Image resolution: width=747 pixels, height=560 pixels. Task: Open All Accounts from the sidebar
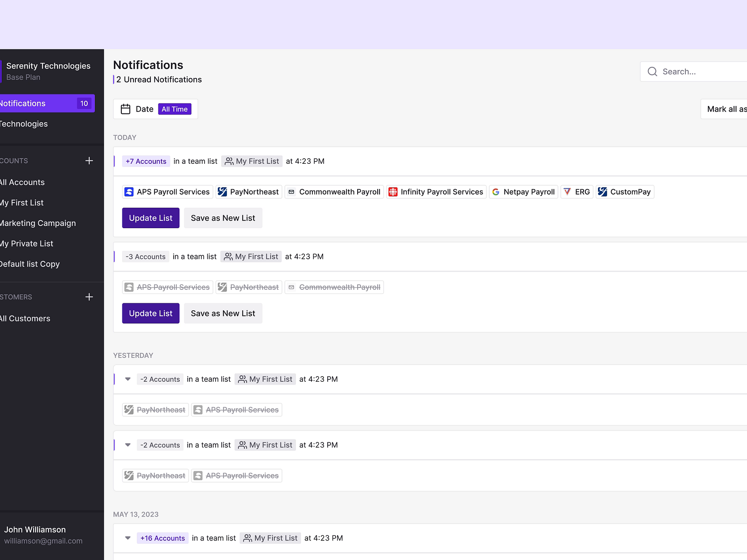point(22,182)
